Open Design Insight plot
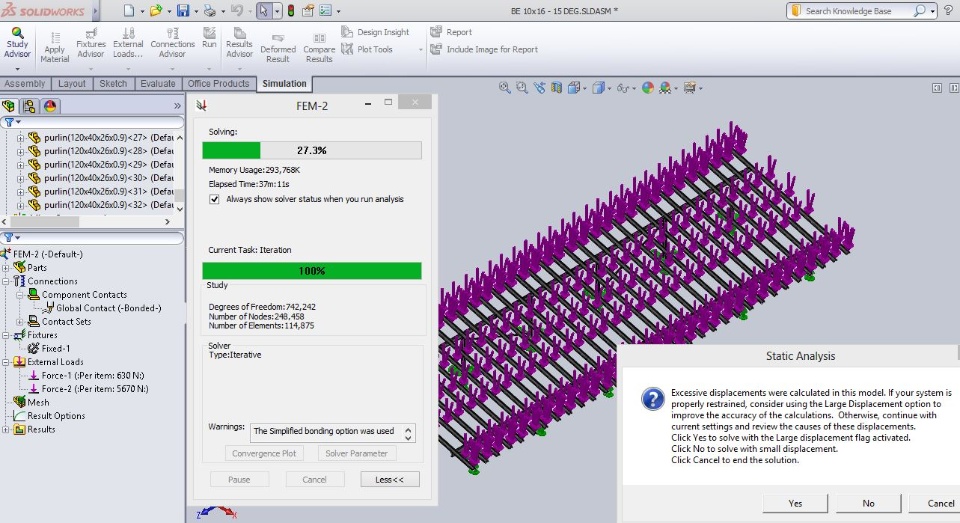The height and width of the screenshot is (523, 960). [x=375, y=32]
